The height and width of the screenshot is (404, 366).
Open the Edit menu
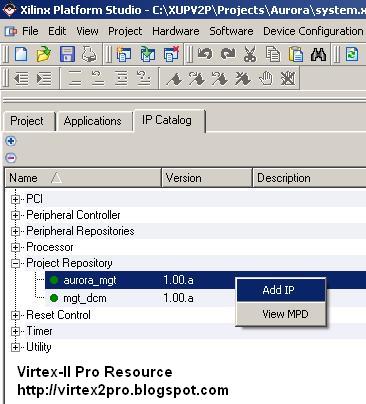pyautogui.click(x=57, y=31)
